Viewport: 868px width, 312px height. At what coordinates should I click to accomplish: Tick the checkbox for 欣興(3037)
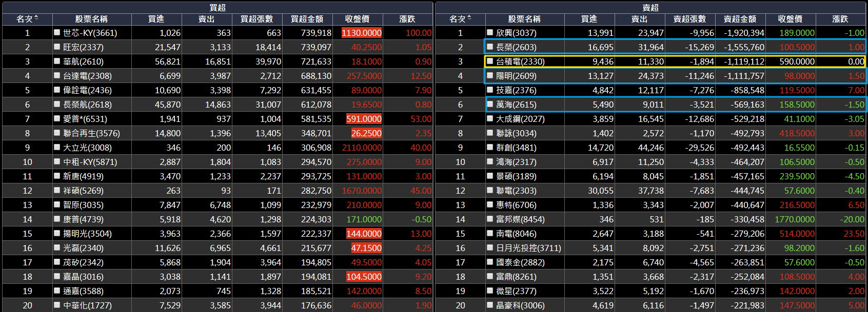[x=490, y=32]
